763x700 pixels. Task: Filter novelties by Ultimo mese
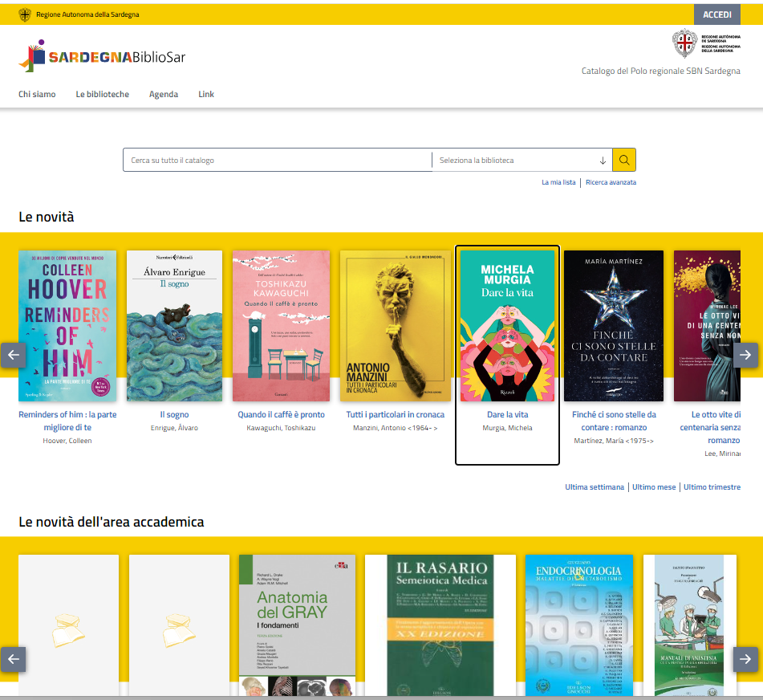(654, 487)
